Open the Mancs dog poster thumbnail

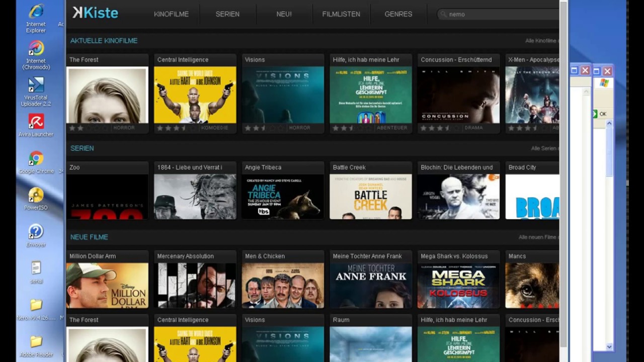532,286
